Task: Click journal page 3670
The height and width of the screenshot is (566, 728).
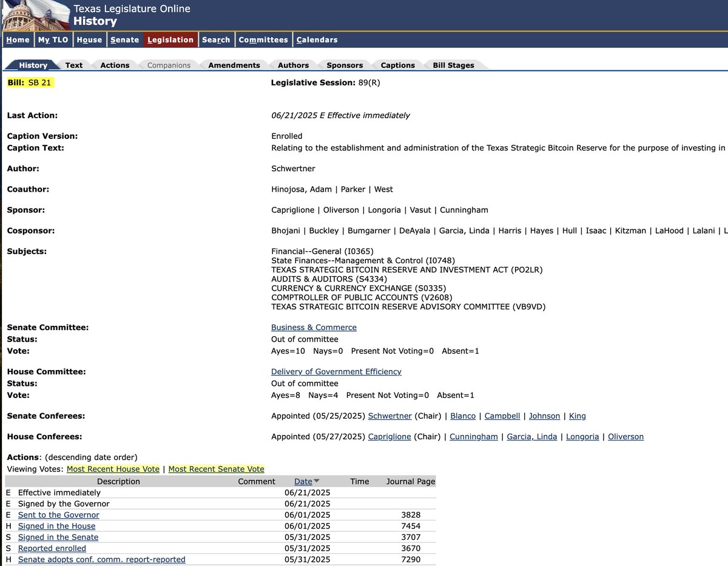Action: 411,548
